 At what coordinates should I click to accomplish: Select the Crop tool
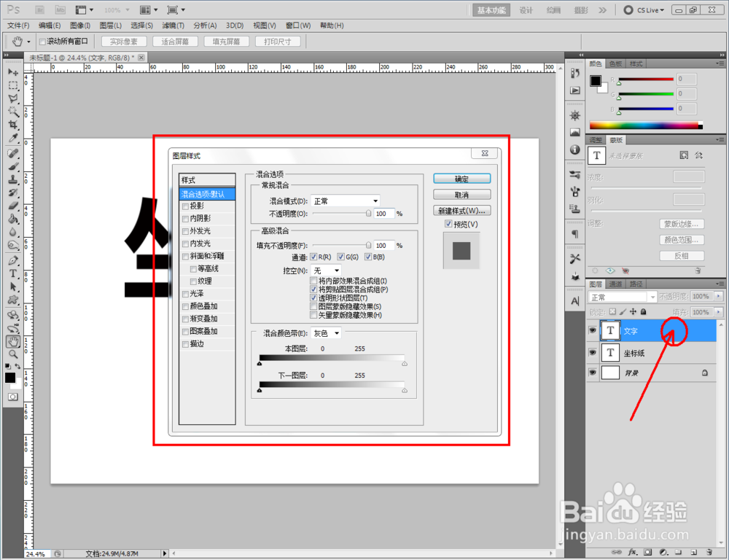(13, 125)
